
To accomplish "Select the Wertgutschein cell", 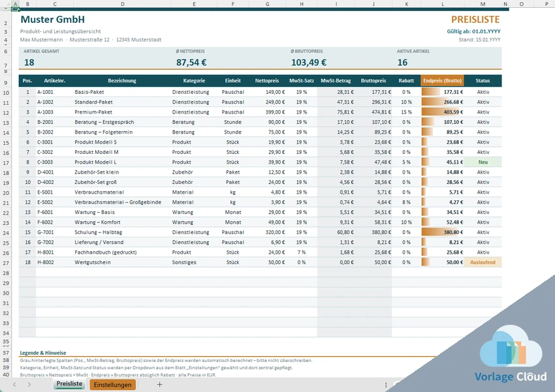I will pyautogui.click(x=122, y=262).
